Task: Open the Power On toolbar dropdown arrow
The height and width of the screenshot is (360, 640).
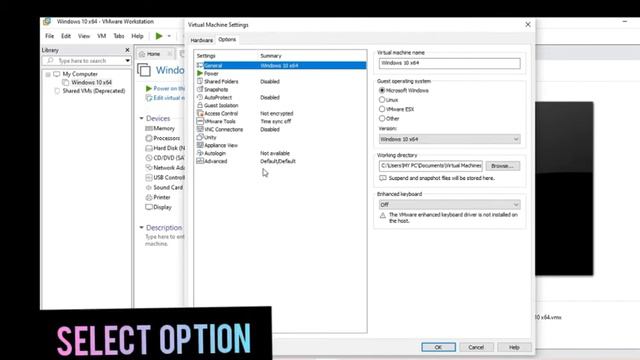Action: coord(169,36)
